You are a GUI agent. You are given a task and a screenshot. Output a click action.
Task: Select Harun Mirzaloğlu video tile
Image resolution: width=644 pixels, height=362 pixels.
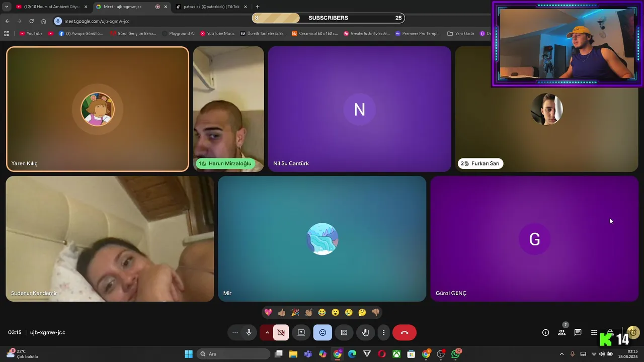pos(228,109)
